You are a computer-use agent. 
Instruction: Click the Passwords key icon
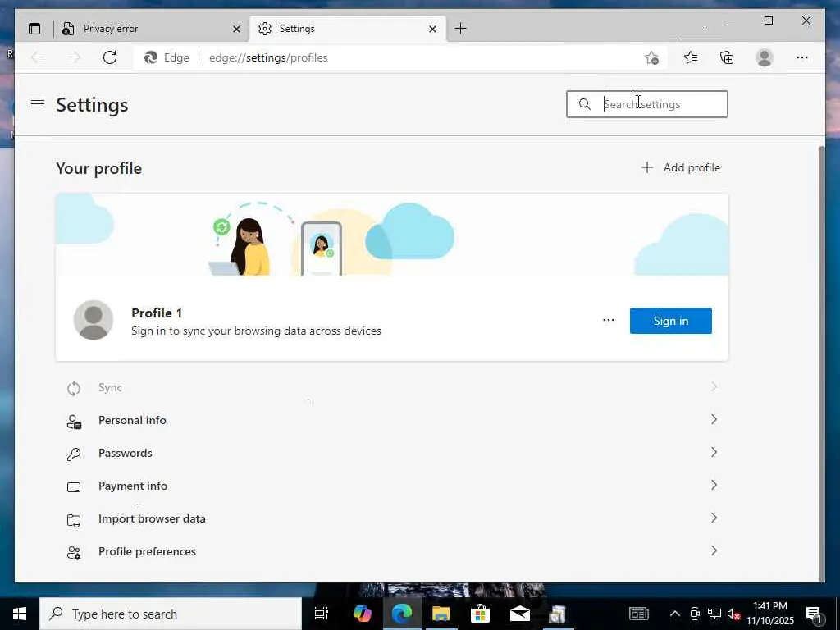click(74, 454)
